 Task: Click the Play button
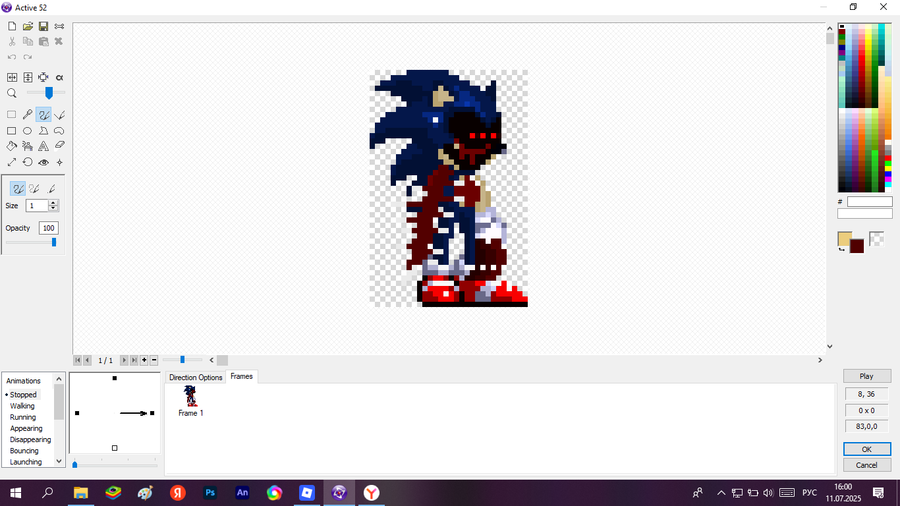click(867, 376)
